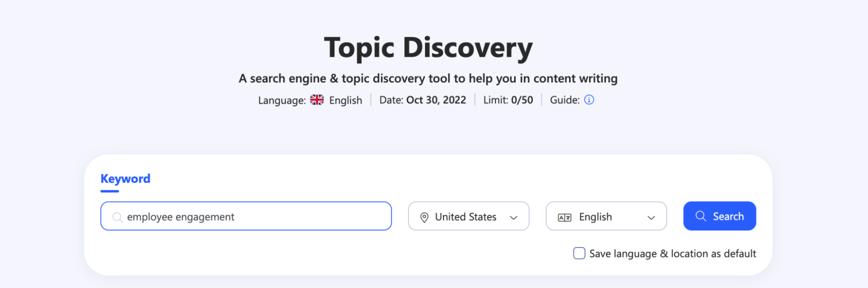Click the blue Search button

(719, 216)
